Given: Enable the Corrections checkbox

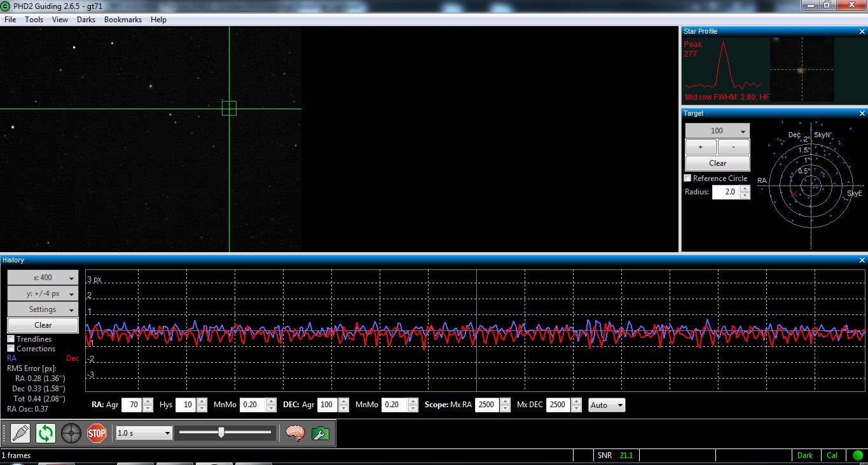Looking at the screenshot, I should (11, 349).
